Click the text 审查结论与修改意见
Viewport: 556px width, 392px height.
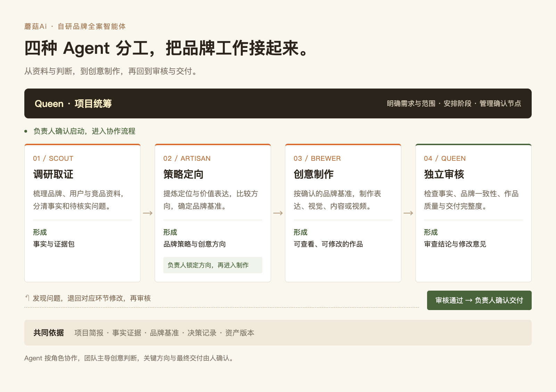[455, 244]
